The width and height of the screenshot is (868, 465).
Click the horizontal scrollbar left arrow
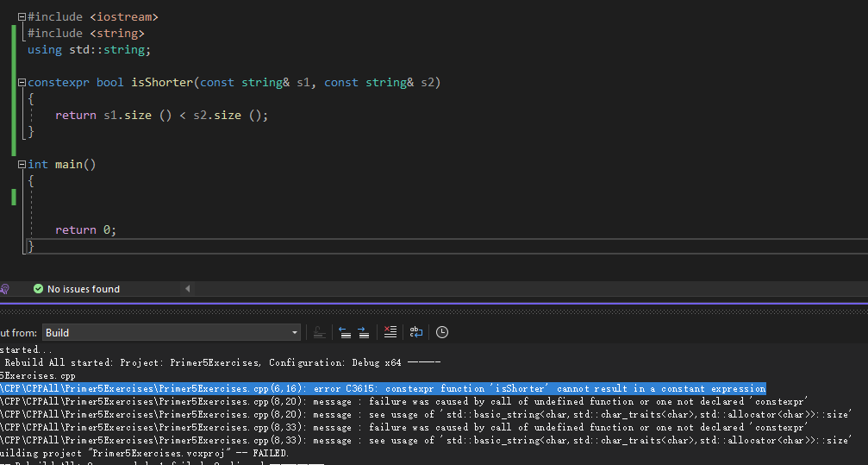click(187, 289)
